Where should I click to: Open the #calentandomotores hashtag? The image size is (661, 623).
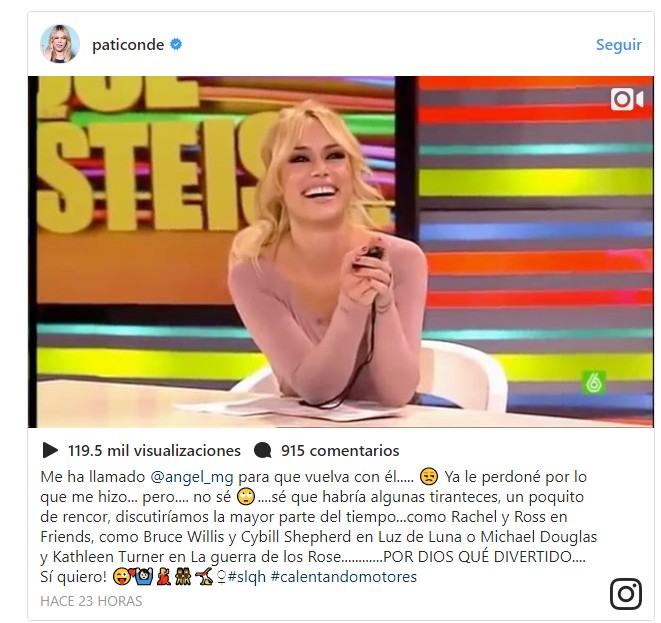[x=344, y=577]
